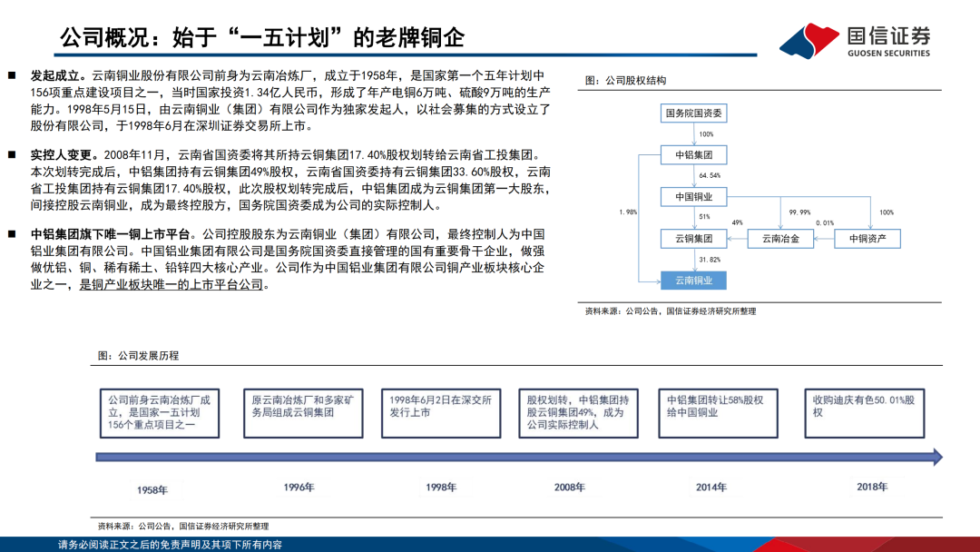Viewport: 980px width, 552px height.
Task: Click the timeline box 收购迪庆有色50.01%股权
Action: 865,413
